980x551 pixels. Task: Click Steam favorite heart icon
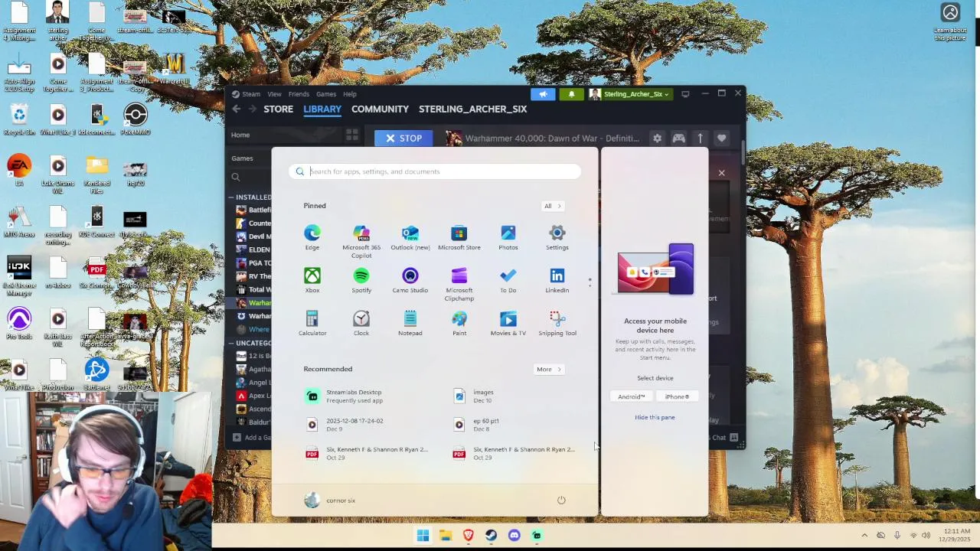pos(721,139)
